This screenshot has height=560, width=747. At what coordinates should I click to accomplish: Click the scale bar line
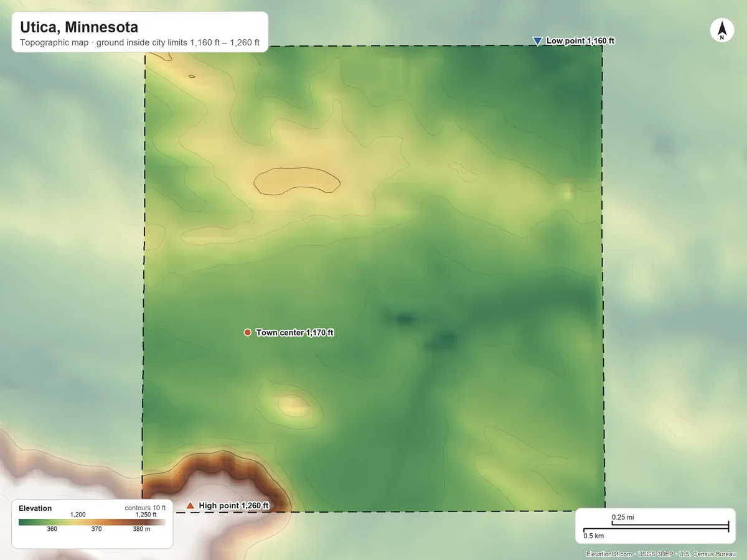click(x=655, y=528)
